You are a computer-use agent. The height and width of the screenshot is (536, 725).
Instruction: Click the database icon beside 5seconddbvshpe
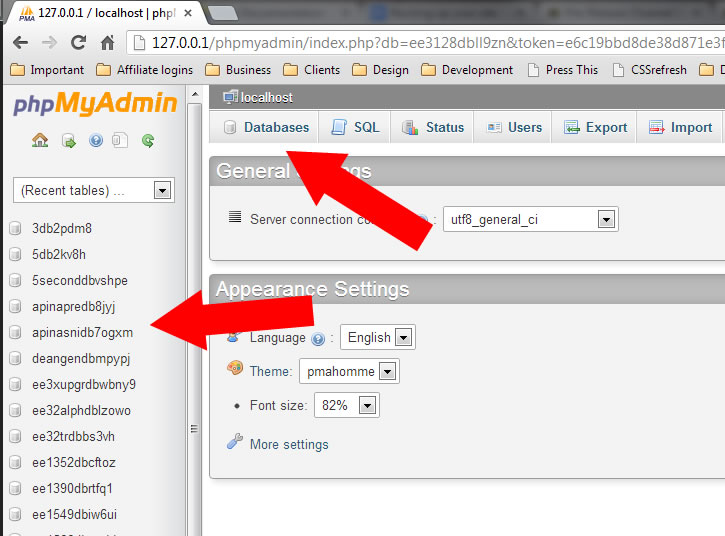[x=15, y=280]
